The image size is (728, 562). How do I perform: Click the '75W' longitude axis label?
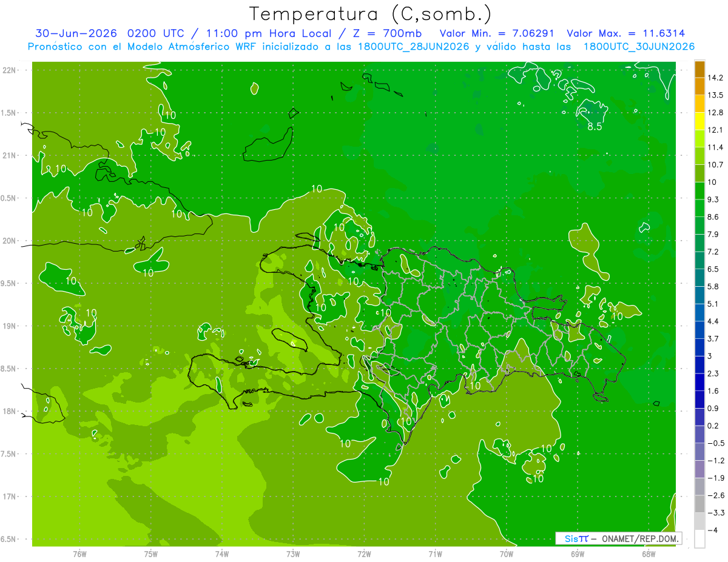point(151,554)
